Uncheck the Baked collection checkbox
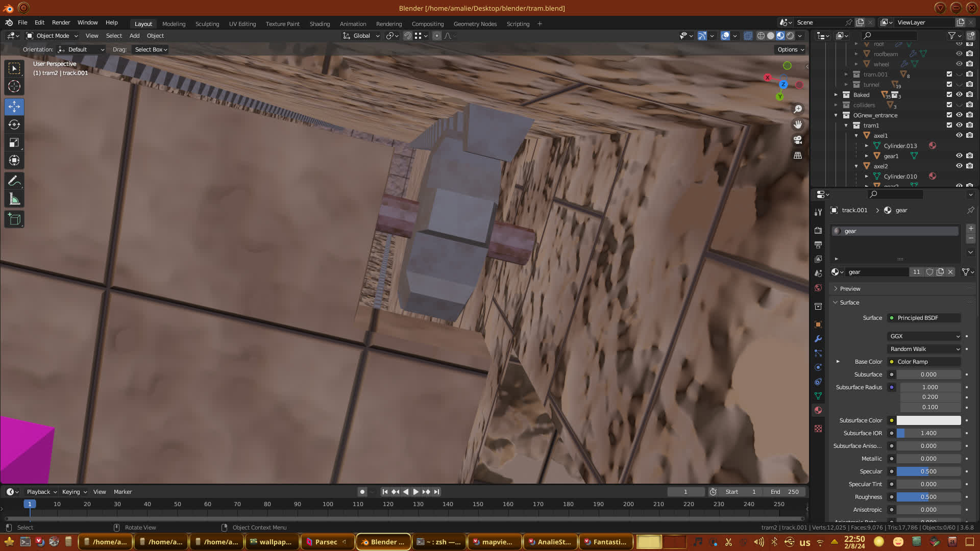This screenshot has width=980, height=551. coord(949,95)
